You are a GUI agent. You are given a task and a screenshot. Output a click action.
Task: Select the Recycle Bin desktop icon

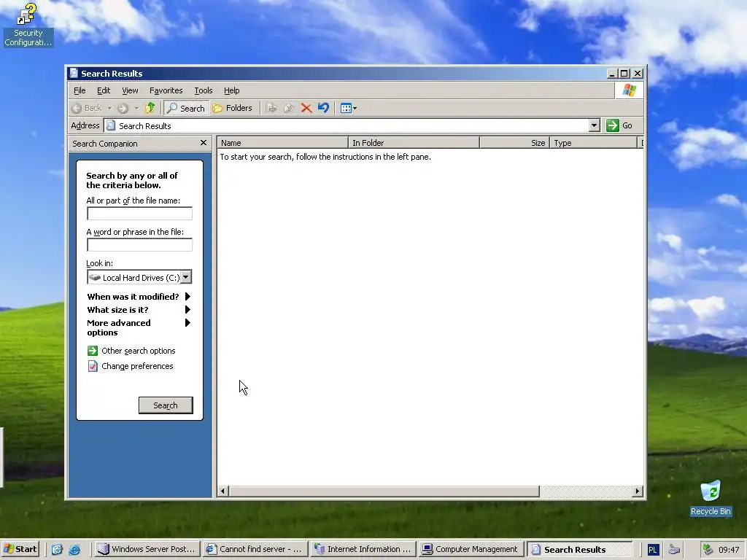(711, 498)
